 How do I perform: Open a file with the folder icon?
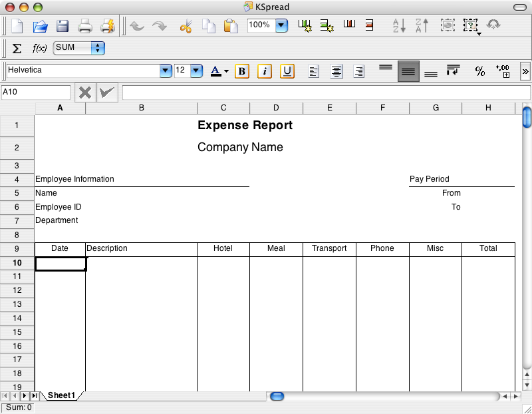tap(40, 26)
